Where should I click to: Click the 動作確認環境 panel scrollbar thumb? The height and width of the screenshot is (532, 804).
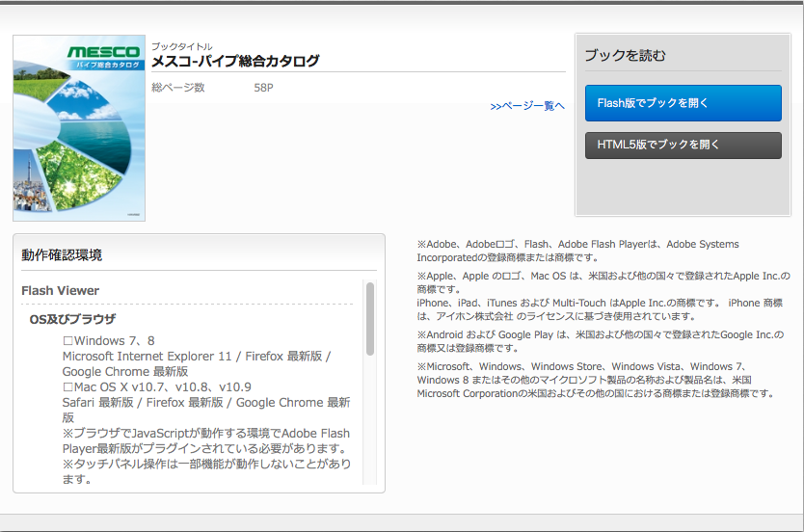369,319
